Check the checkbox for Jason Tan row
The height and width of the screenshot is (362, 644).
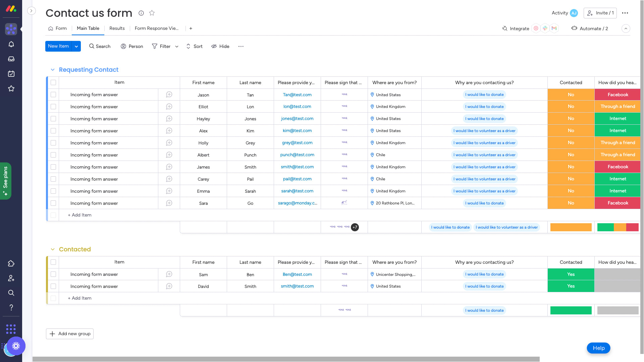click(53, 95)
